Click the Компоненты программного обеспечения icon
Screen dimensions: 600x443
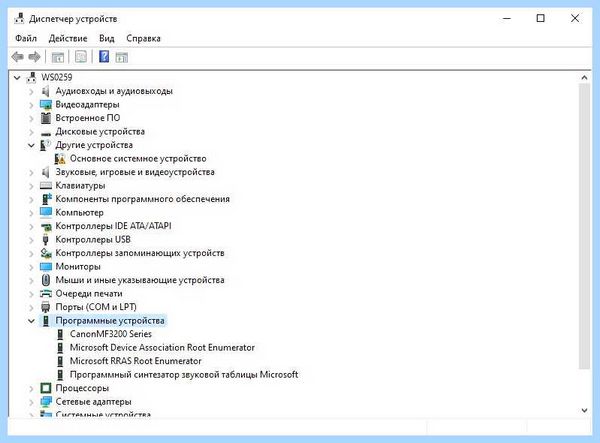46,199
